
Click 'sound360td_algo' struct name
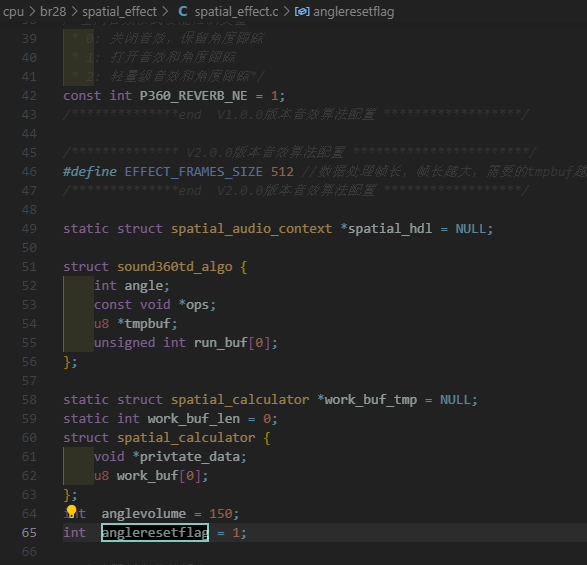175,267
